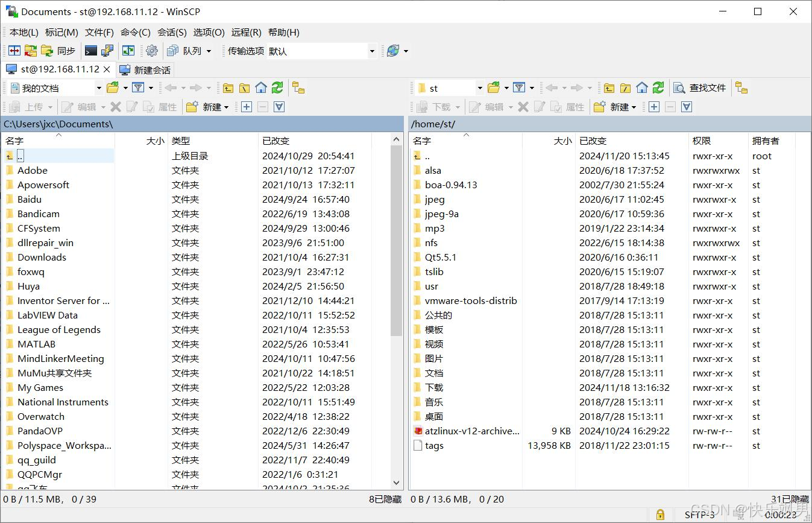
Task: Open the 本地(L) menu
Action: [24, 33]
